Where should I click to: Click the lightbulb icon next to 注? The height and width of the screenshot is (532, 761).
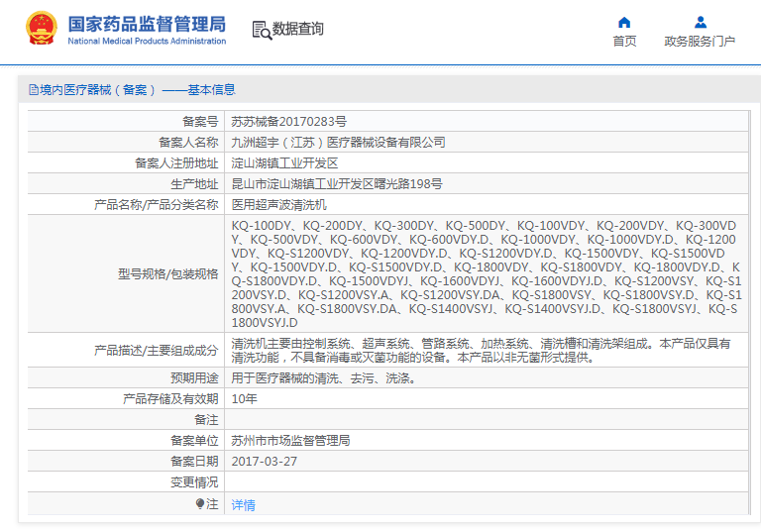[x=200, y=504]
